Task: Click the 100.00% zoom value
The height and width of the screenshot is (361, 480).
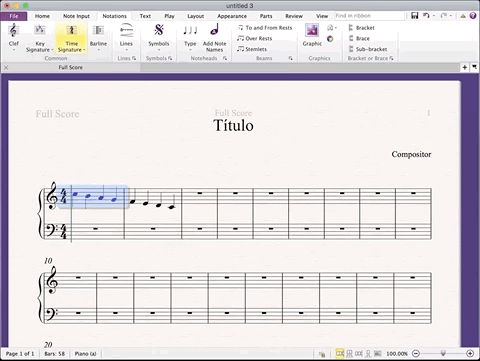Action: pos(397,354)
